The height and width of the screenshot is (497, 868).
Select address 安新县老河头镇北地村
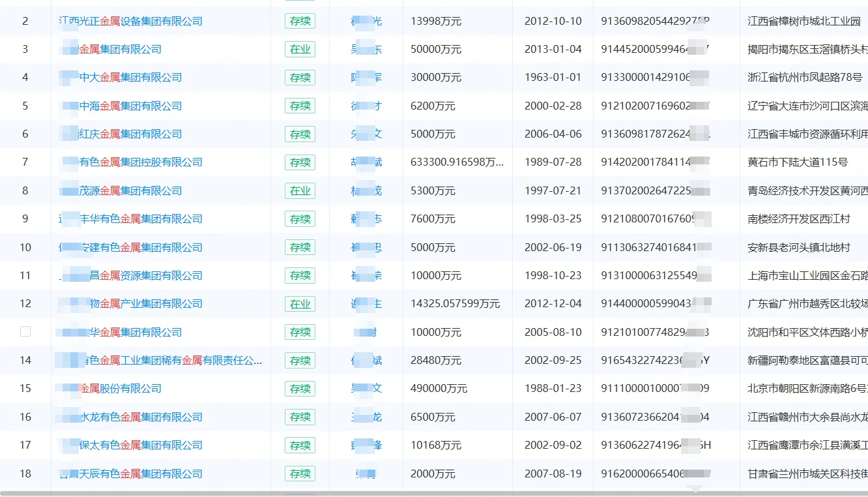(799, 247)
